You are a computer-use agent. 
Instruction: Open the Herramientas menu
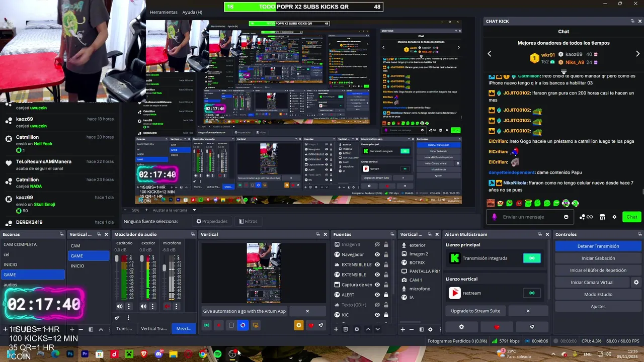[x=164, y=12]
